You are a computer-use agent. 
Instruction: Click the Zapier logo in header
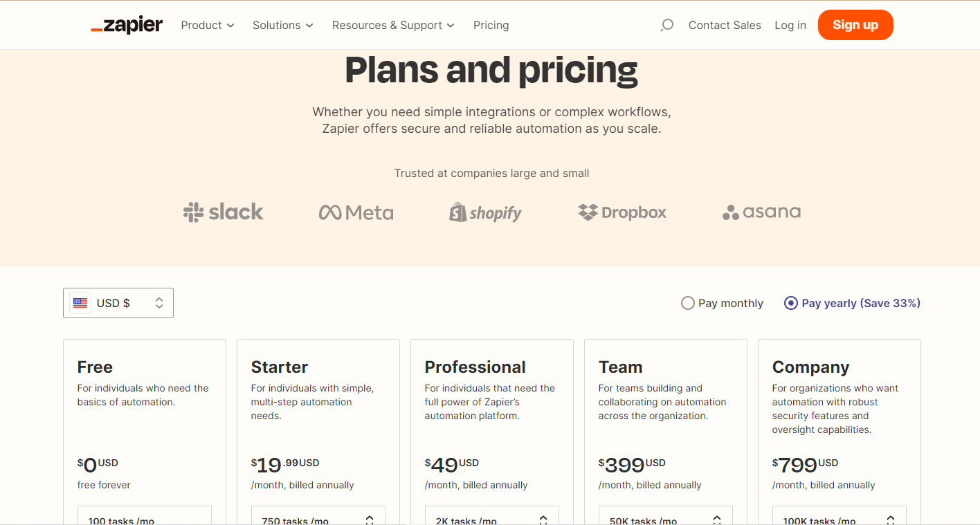[x=127, y=25]
